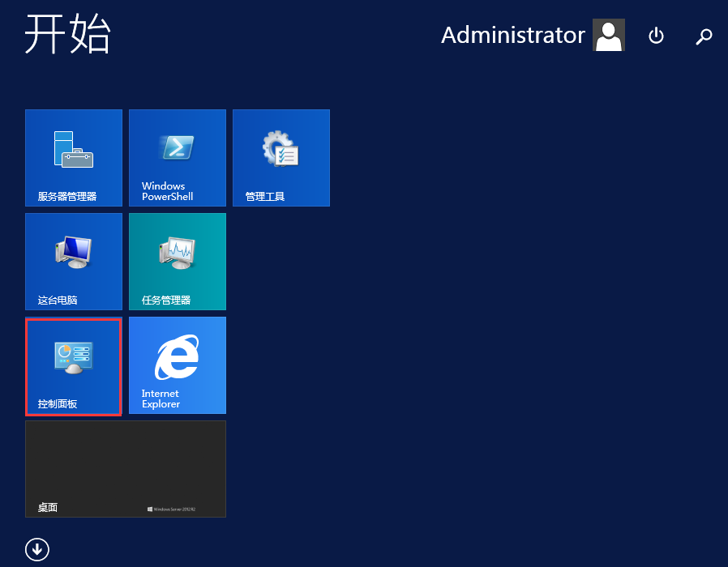Viewport: 728px width, 567px height.
Task: Expand the Apps view via the down arrow
Action: click(x=36, y=548)
